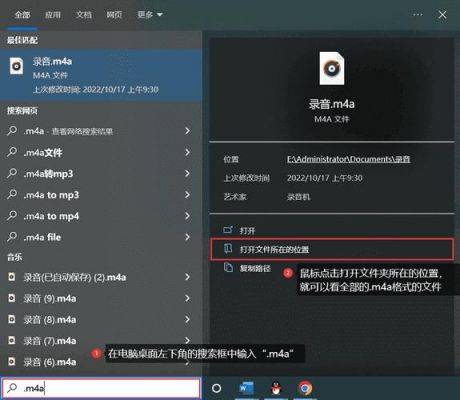The width and height of the screenshot is (460, 400).
Task: Expand the .m4a to mp3 chevron
Action: 187,195
